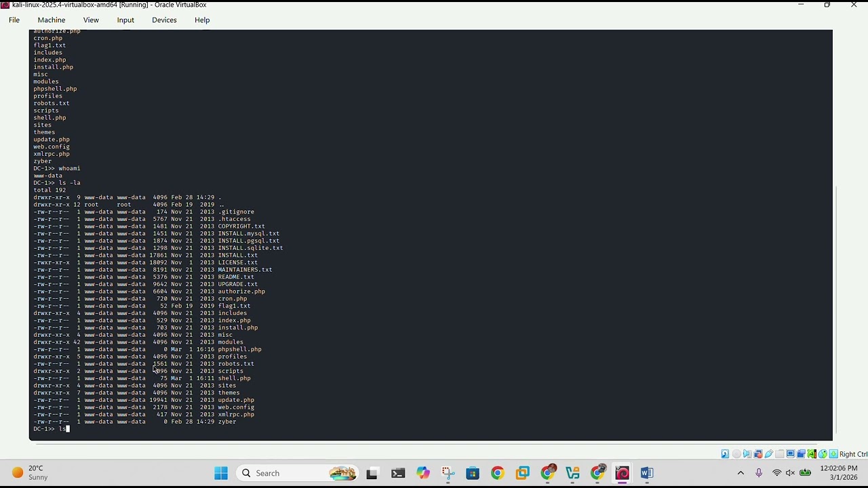868x488 pixels.
Task: Click 'INSTALL.sqlite.txt' in the listing
Action: [x=250, y=248]
